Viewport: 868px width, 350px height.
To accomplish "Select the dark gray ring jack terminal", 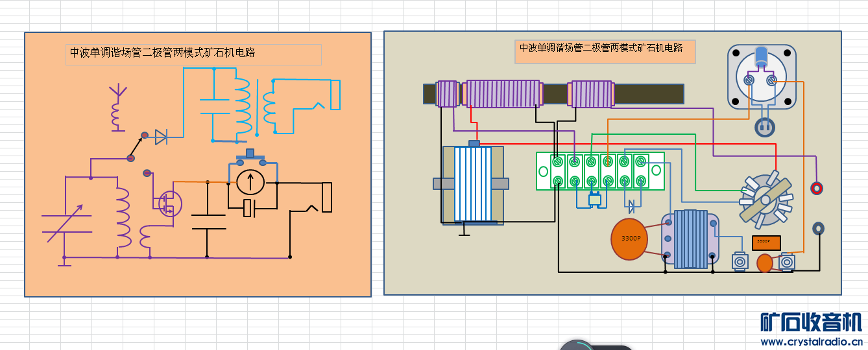I will (819, 228).
